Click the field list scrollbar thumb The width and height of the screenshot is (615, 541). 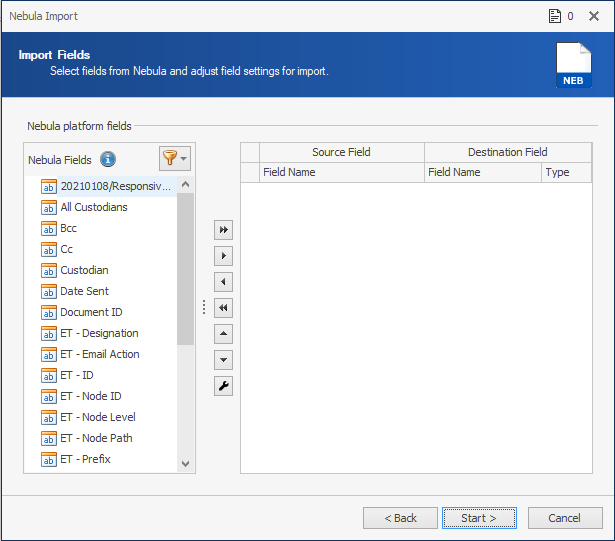pyautogui.click(x=186, y=269)
